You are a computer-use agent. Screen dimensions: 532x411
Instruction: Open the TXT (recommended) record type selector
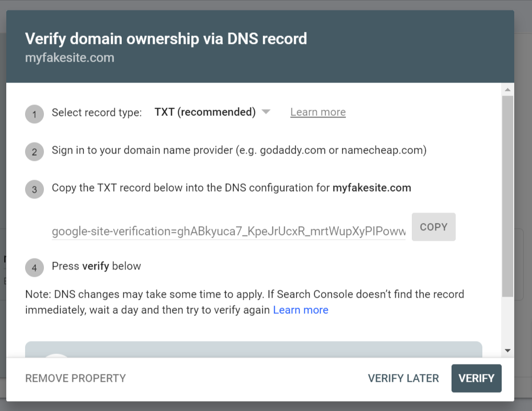pos(205,112)
